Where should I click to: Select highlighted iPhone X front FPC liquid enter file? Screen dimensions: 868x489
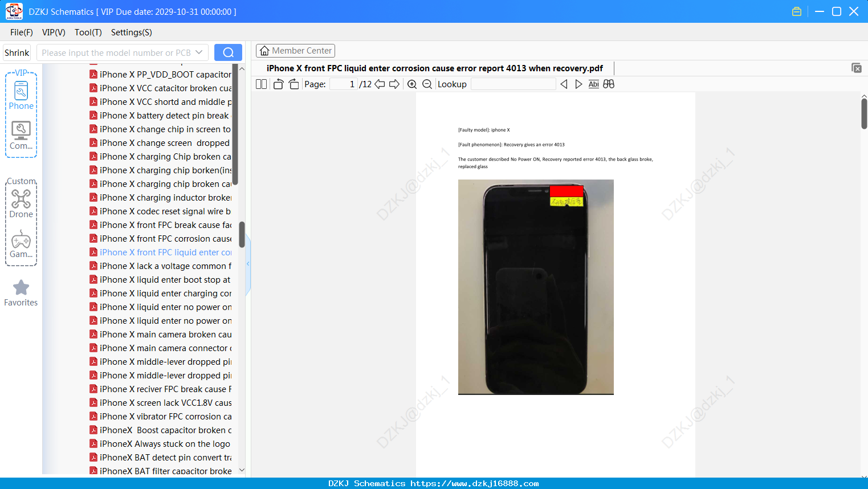tap(161, 252)
